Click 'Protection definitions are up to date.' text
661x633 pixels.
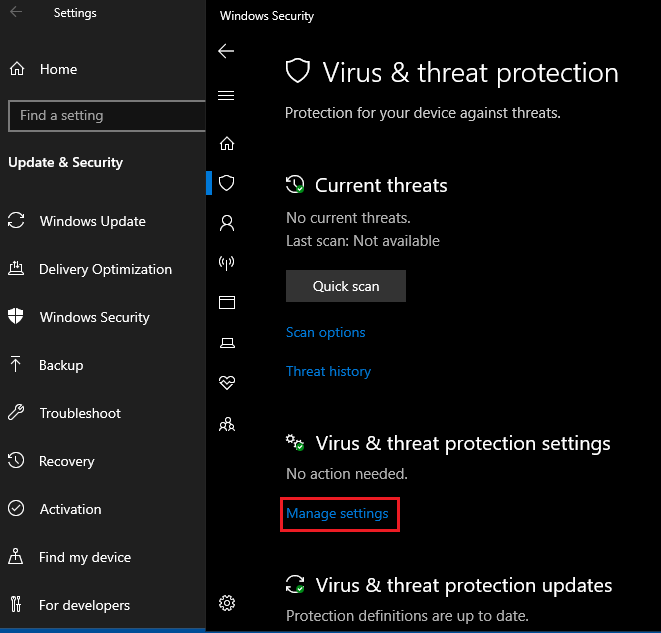pyautogui.click(x=407, y=616)
